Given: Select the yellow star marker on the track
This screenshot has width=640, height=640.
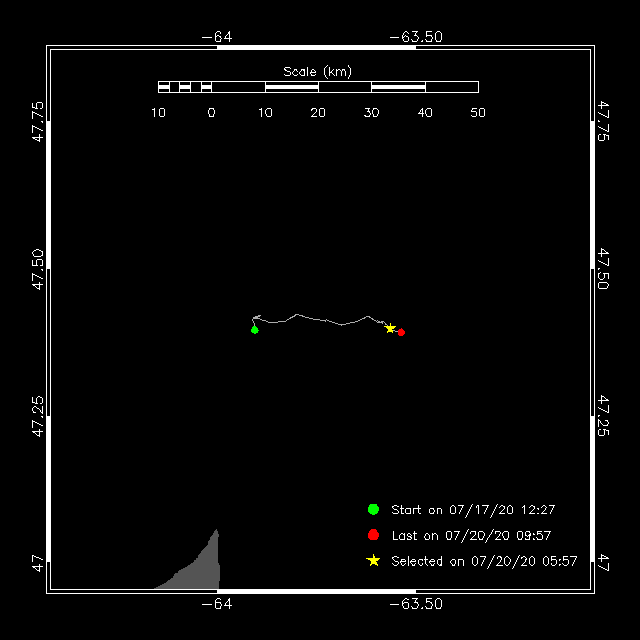Looking at the screenshot, I should (x=390, y=328).
